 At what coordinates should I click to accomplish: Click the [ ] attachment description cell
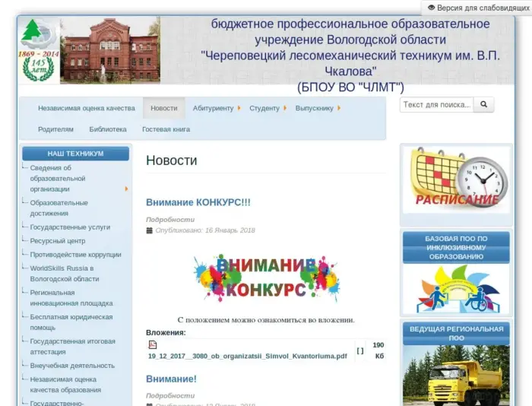pyautogui.click(x=360, y=350)
